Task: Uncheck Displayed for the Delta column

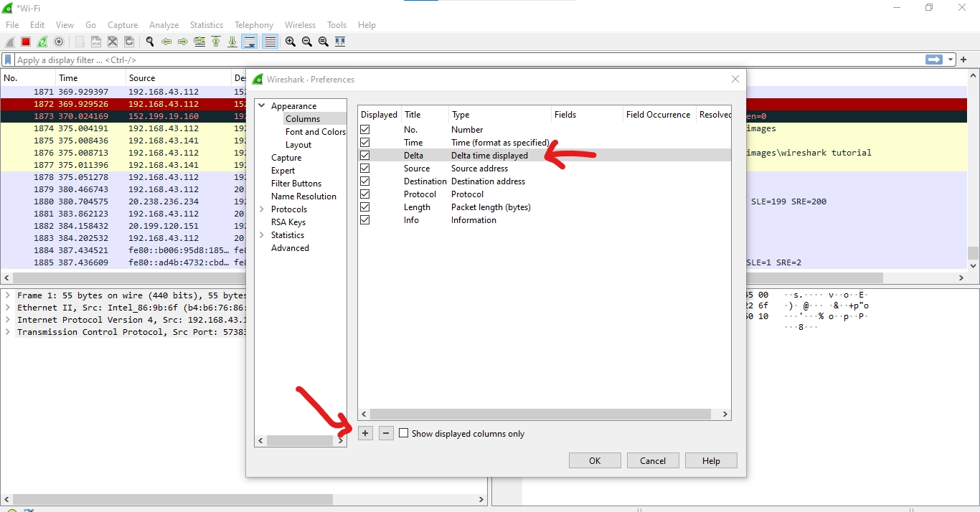Action: [365, 156]
